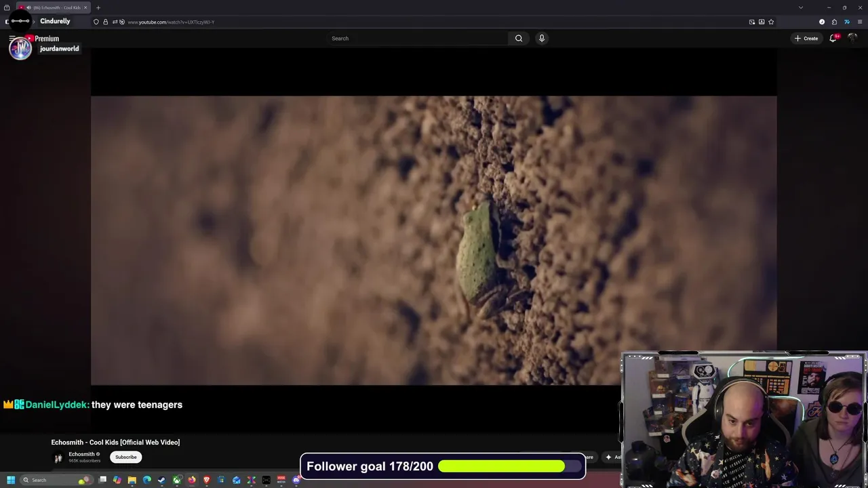The height and width of the screenshot is (488, 868).
Task: Open File Explorer from taskbar
Action: 132,480
